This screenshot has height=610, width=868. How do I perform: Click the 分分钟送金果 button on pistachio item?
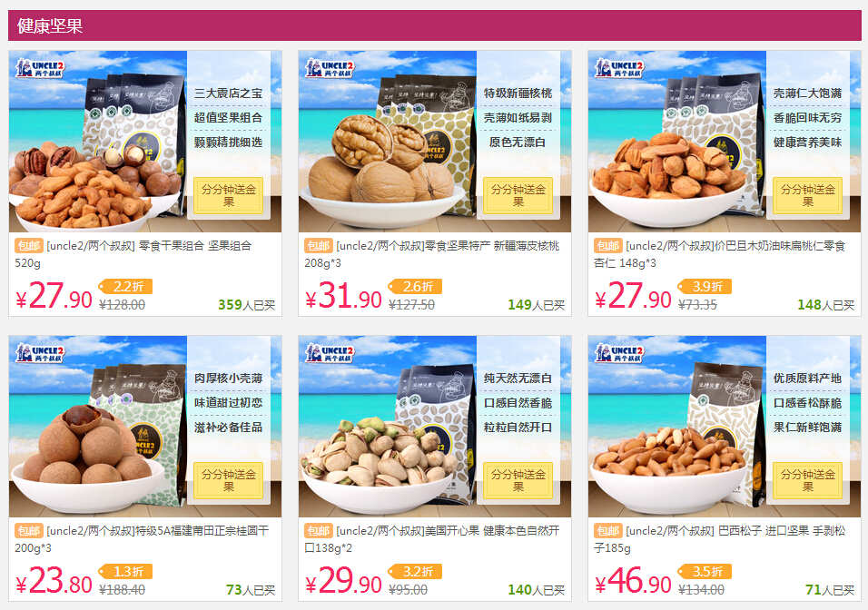click(518, 480)
